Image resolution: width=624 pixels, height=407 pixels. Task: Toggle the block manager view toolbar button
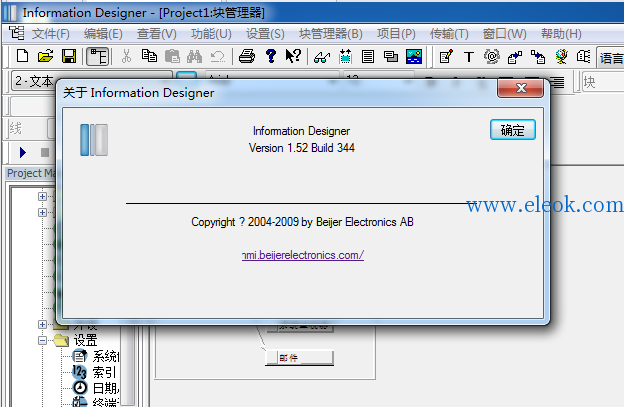coord(98,56)
